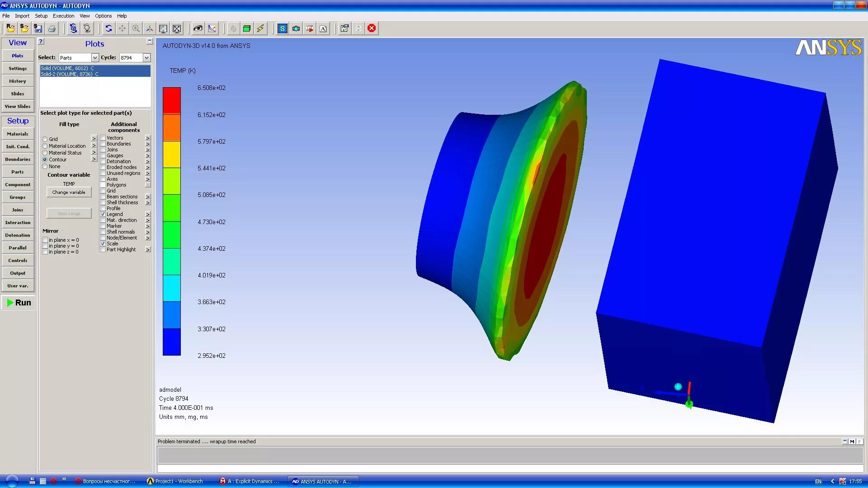Click the Print icon in toolbar
The height and width of the screenshot is (488, 868).
pos(52,28)
